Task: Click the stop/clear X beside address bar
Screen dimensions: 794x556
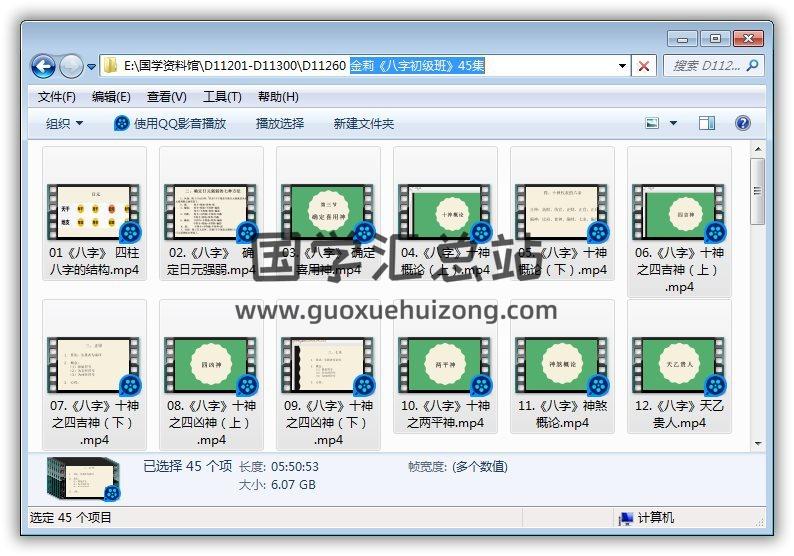Action: pyautogui.click(x=645, y=66)
